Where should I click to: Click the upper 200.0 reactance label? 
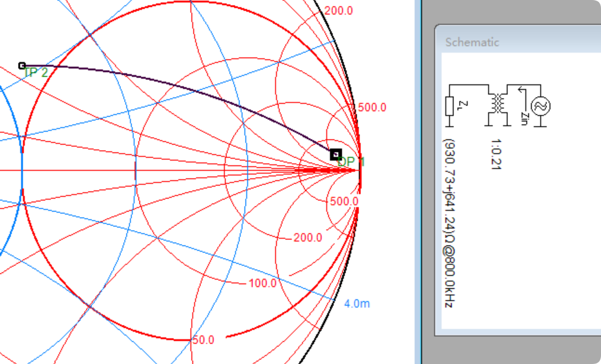point(339,11)
